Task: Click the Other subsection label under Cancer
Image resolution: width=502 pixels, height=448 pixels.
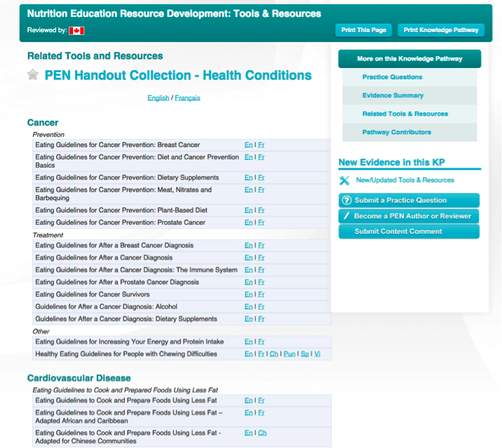Action: pos(41,331)
